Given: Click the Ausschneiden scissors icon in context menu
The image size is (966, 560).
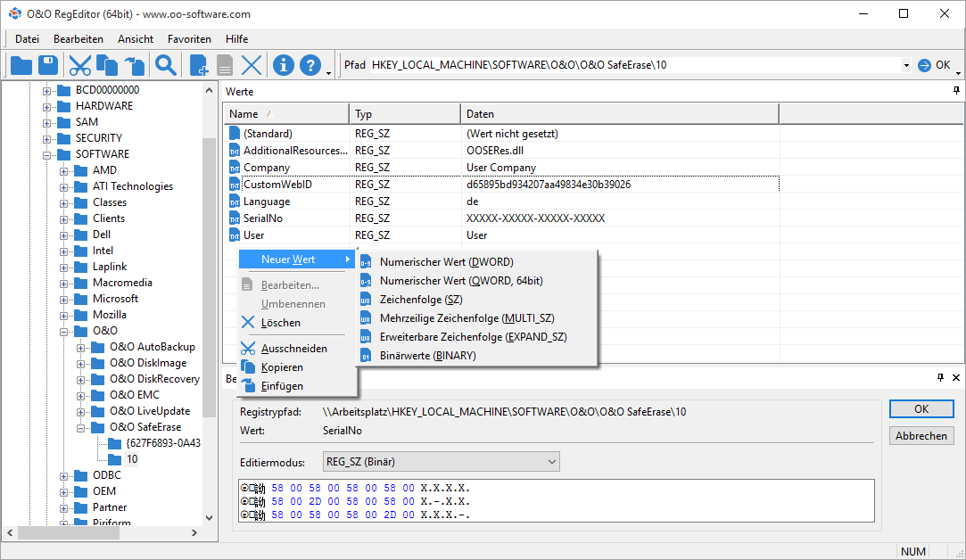Looking at the screenshot, I should click(x=248, y=348).
